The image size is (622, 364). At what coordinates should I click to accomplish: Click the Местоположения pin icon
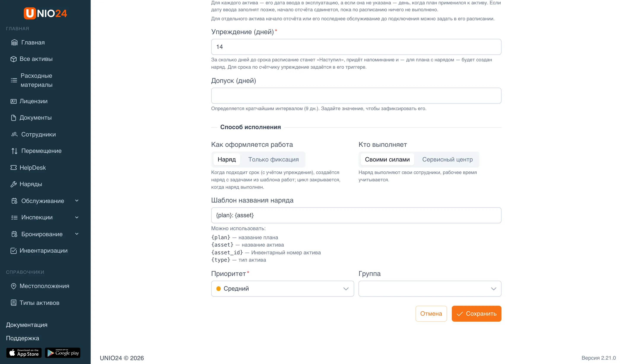(14, 286)
